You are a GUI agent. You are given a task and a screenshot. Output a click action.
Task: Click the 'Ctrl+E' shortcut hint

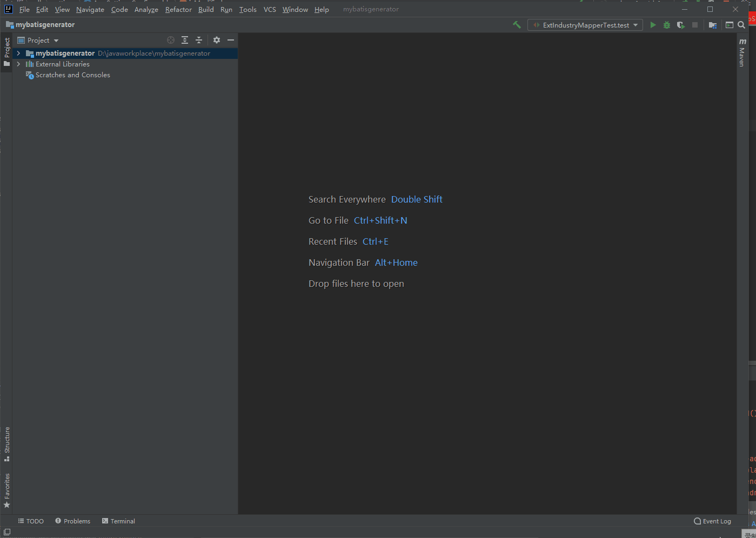[376, 241]
